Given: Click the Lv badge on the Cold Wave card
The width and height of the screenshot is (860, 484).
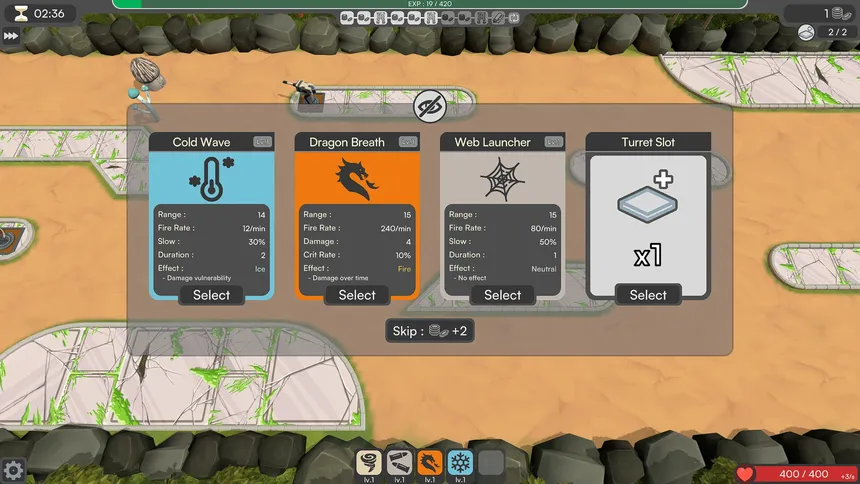Looking at the screenshot, I should pyautogui.click(x=263, y=142).
